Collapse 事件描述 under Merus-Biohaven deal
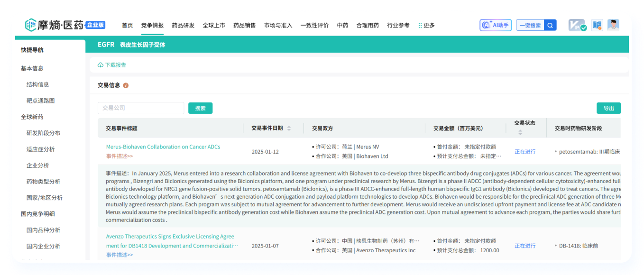This screenshot has height=275, width=644. click(x=120, y=156)
